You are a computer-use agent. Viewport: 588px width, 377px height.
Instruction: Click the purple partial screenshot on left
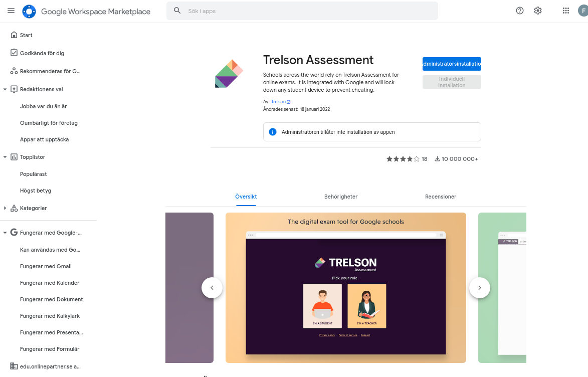point(189,288)
